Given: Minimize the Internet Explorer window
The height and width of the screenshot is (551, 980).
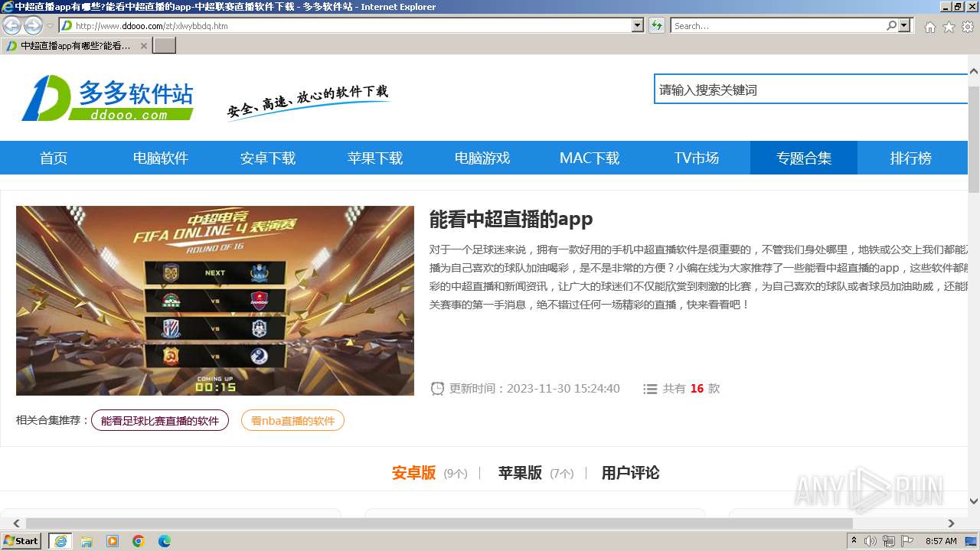Looking at the screenshot, I should 945,7.
